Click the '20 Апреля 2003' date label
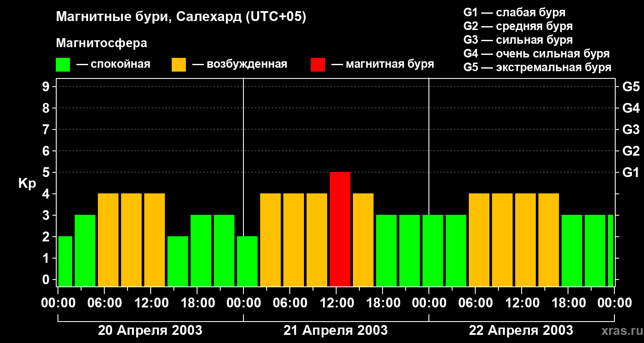 tap(150, 330)
